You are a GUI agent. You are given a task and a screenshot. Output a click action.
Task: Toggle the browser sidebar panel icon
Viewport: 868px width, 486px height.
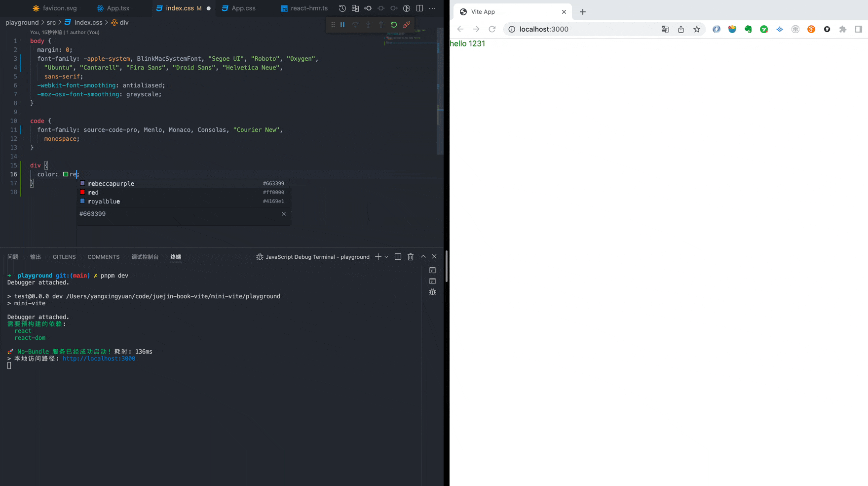pyautogui.click(x=859, y=29)
